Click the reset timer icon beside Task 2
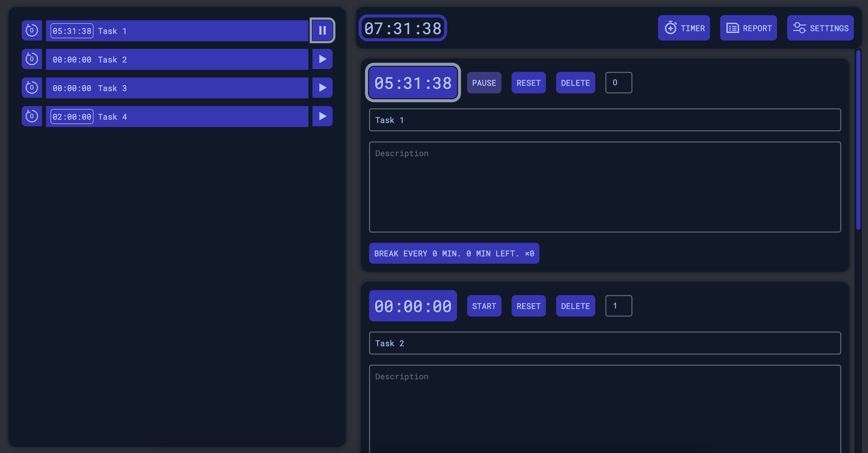Viewport: 868px width, 453px height. (x=32, y=59)
